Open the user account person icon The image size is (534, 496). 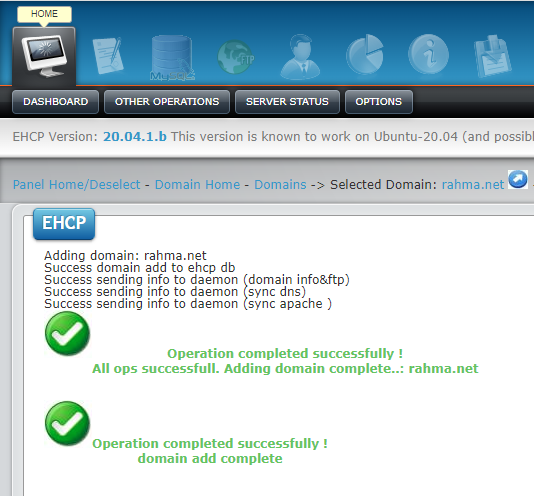(300, 57)
